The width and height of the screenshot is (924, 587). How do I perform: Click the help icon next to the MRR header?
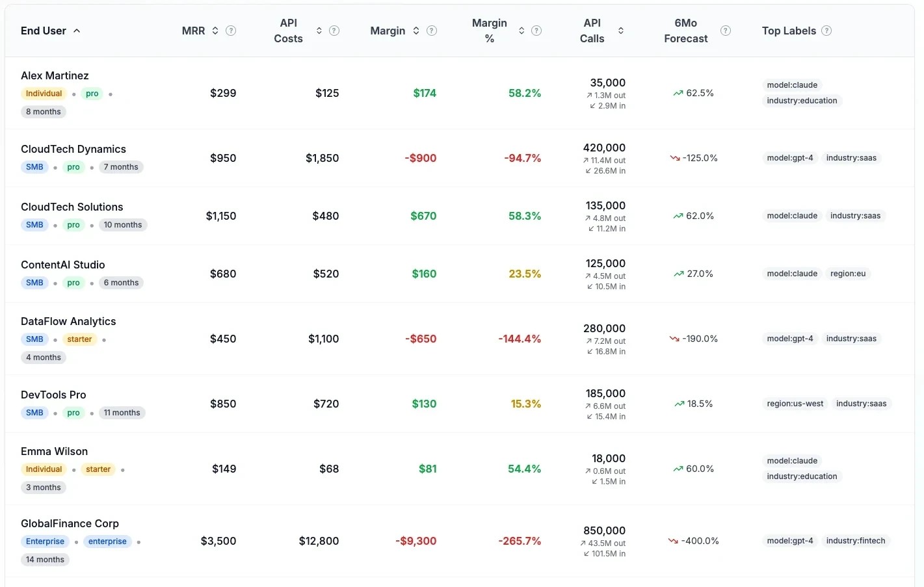[231, 31]
